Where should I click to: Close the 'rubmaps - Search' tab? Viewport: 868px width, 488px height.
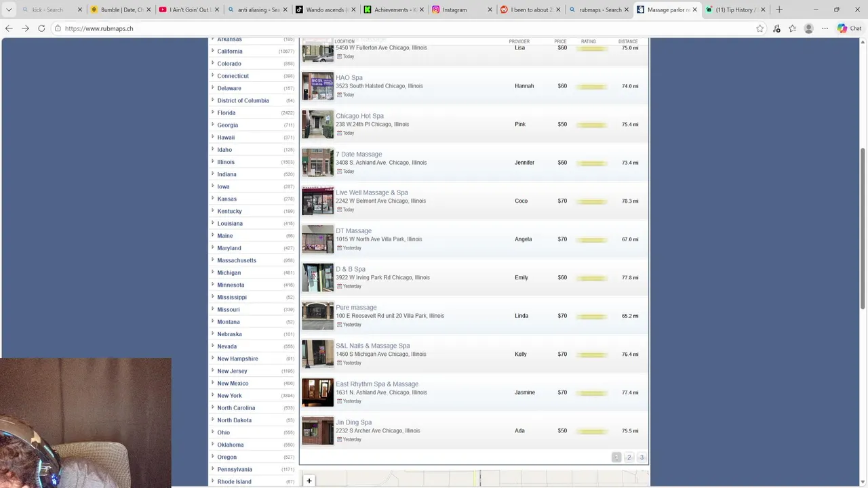coord(626,9)
